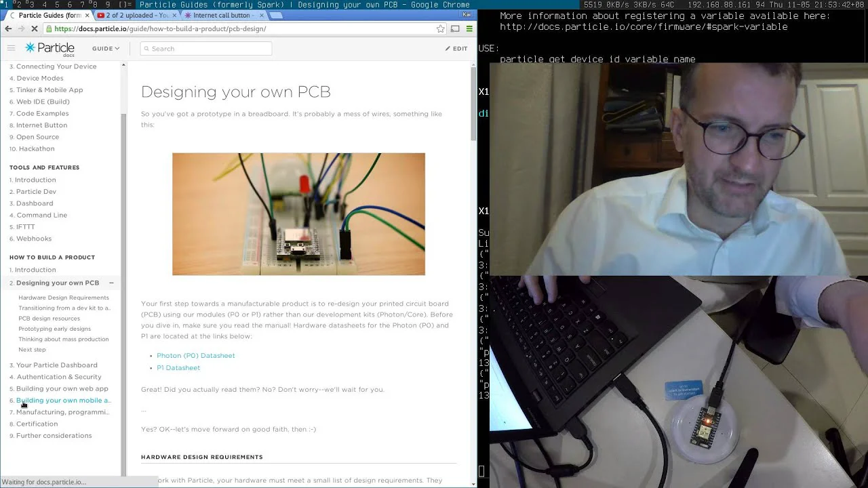The width and height of the screenshot is (868, 488).
Task: Open Dashboard under Tools and Features
Action: [x=35, y=203]
